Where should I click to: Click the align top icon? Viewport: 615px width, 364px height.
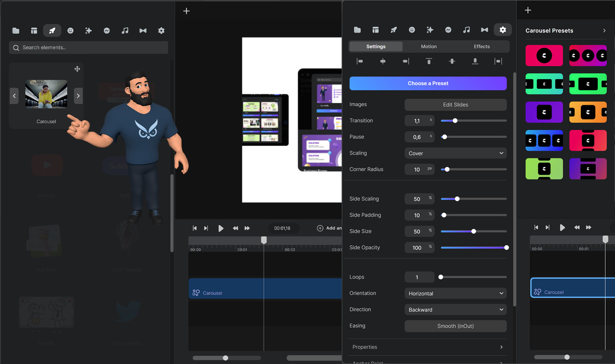click(429, 62)
